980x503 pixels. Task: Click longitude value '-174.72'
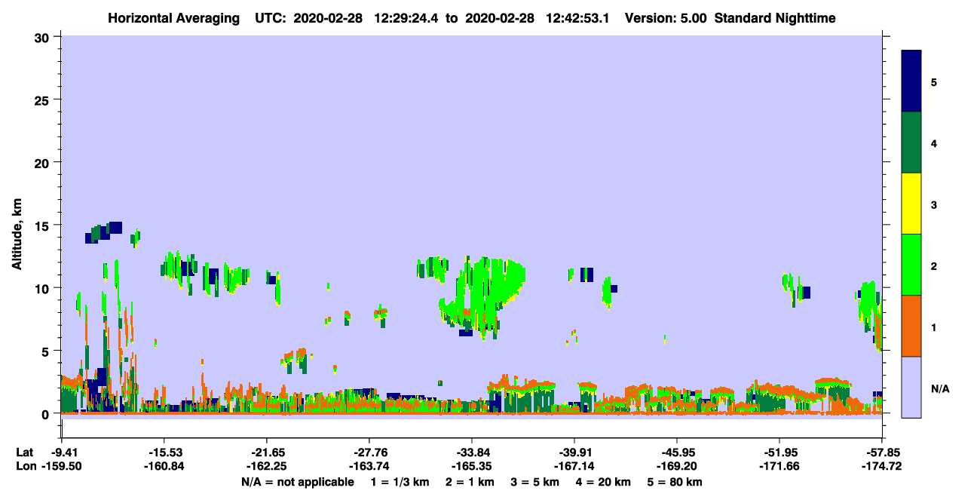(882, 467)
